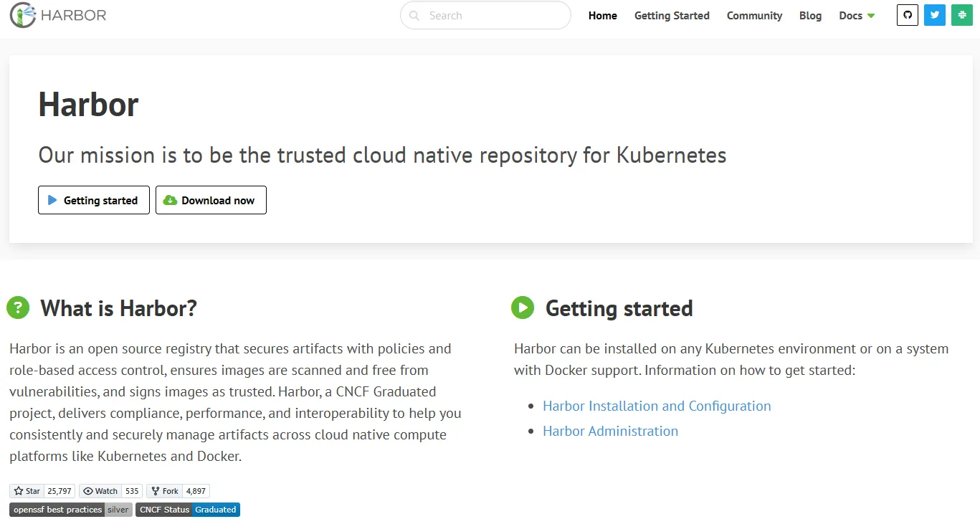980x524 pixels.
Task: Expand the Docs dropdown menu
Action: pyautogui.click(x=857, y=15)
